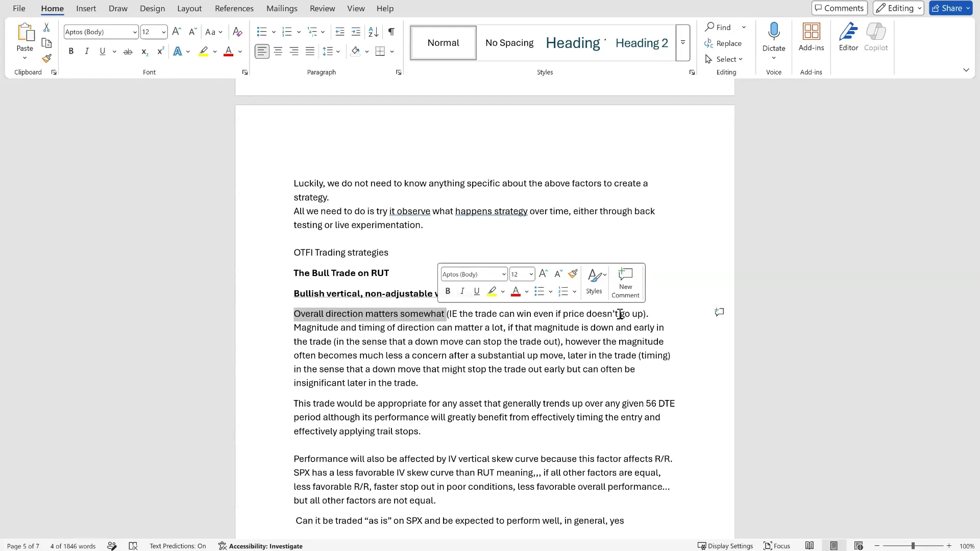The width and height of the screenshot is (980, 551).
Task: Click Find in the Editing group
Action: (719, 27)
